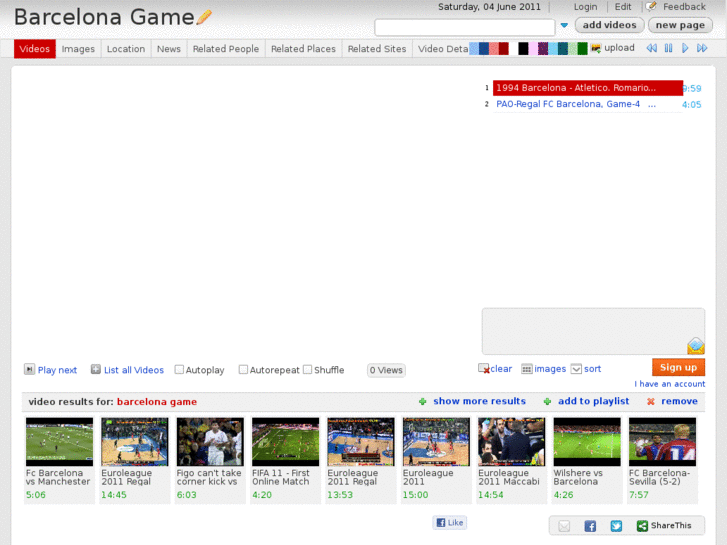The height and width of the screenshot is (545, 727).
Task: Select playlist item PAO-Regal FC Barcelona Game-4
Action: pyautogui.click(x=587, y=104)
